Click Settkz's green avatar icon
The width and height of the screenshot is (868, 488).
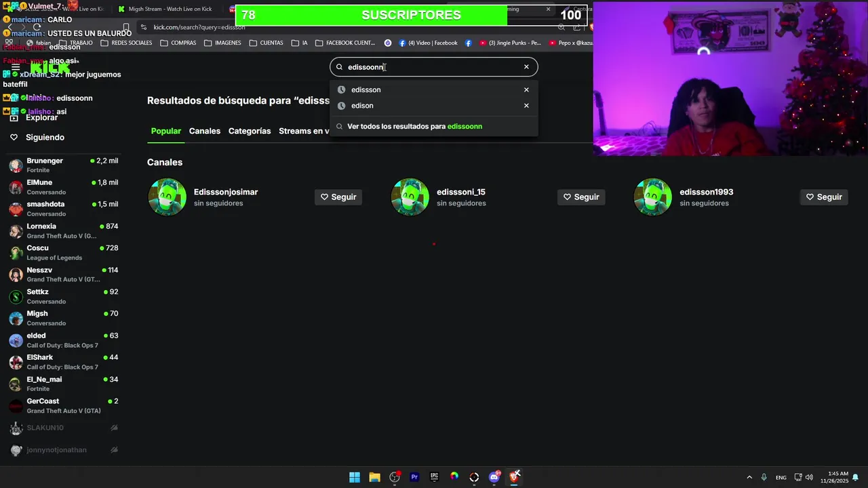[x=16, y=297]
